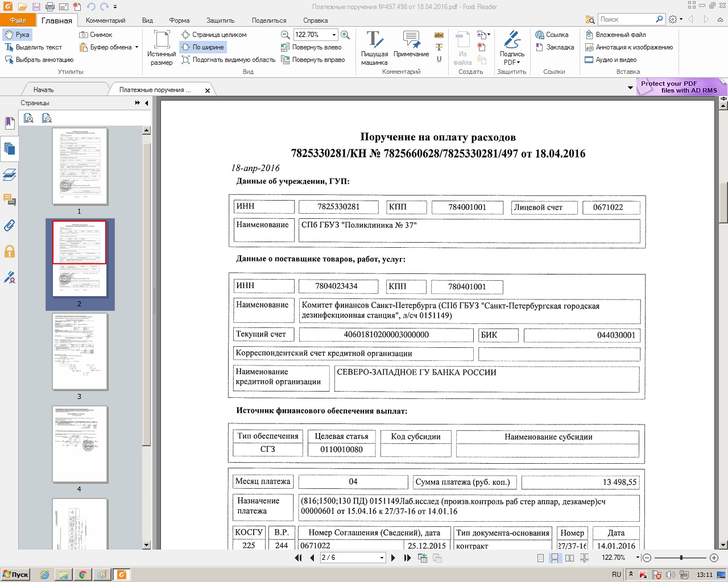The height and width of the screenshot is (582, 728).
Task: Choose the Strikeout text tool
Action: click(439, 47)
